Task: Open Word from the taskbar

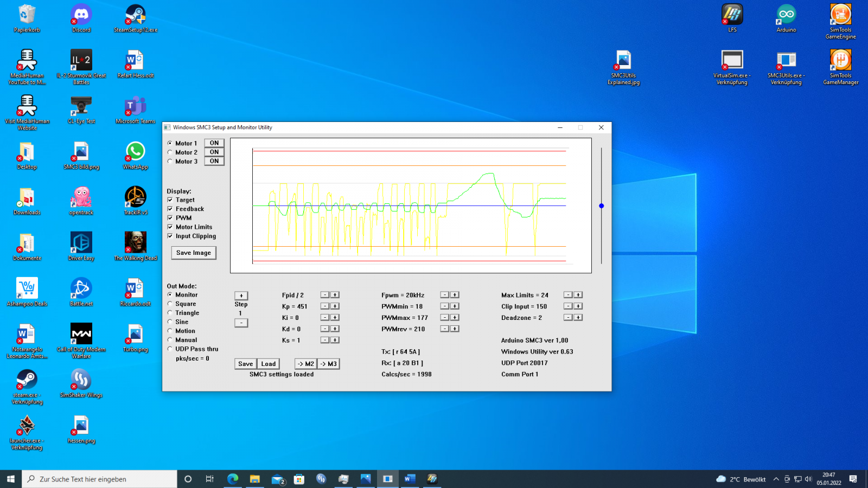Action: click(x=410, y=479)
